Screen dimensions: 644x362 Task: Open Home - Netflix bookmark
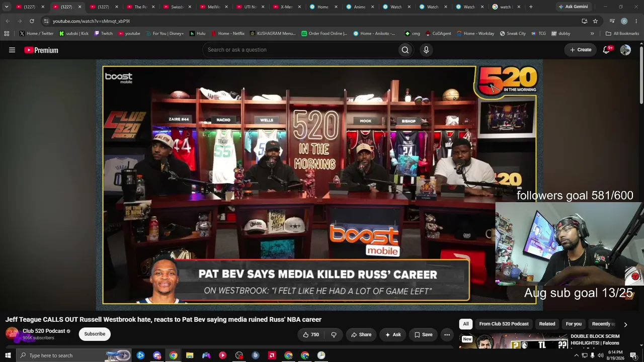tap(227, 34)
